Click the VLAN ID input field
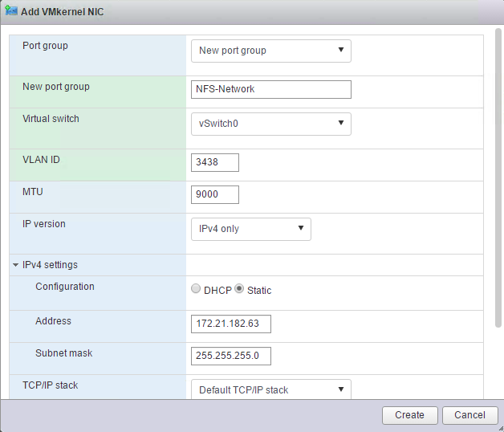The height and width of the screenshot is (432, 504). [215, 162]
